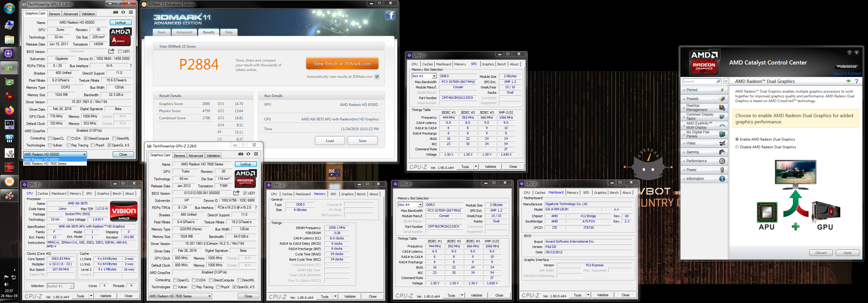Click Save button in 3DMark Run Details

(363, 141)
